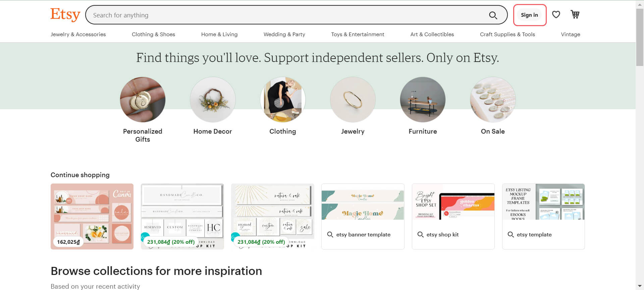Browse the Vintage category
The image size is (644, 290).
(571, 34)
